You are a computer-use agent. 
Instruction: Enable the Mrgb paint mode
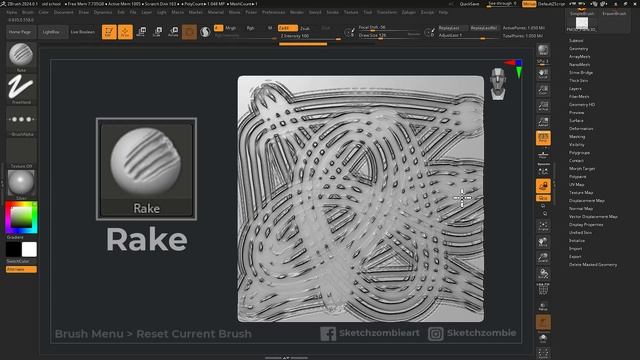tap(231, 28)
